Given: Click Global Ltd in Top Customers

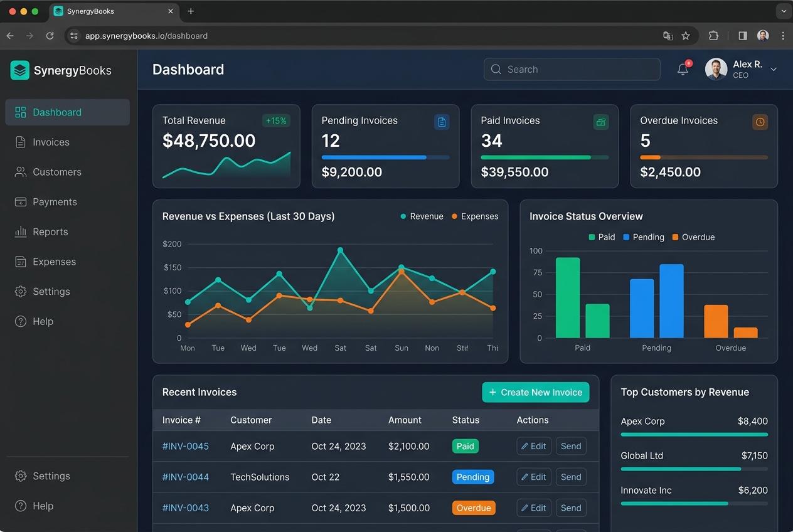Looking at the screenshot, I should 642,455.
